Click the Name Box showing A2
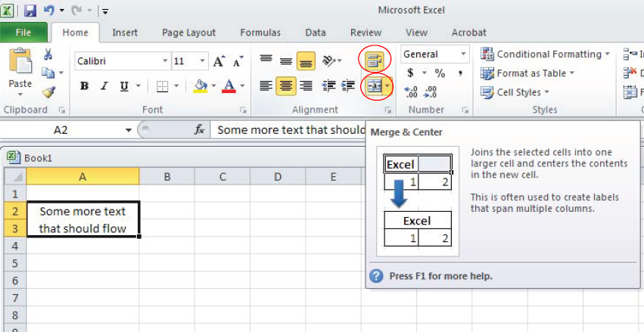 click(x=61, y=130)
